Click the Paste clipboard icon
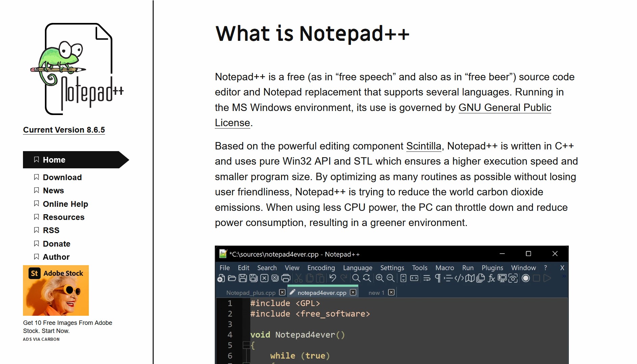This screenshot has height=364, width=637. pos(320,278)
